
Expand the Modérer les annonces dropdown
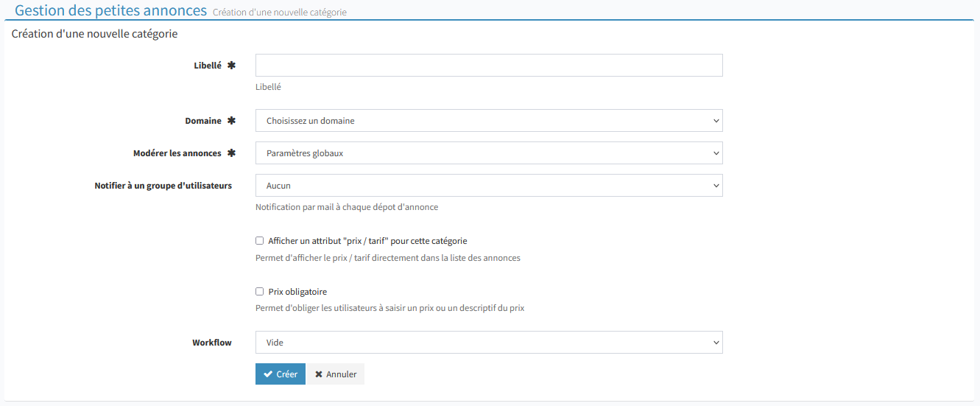coord(488,153)
